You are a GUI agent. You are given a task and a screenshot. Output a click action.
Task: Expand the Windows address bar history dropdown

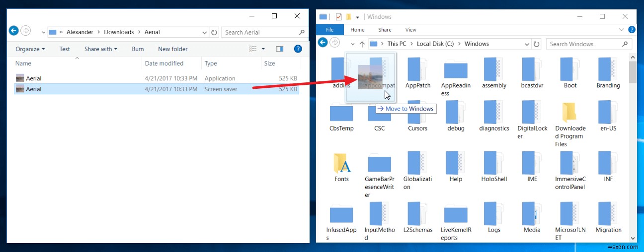click(527, 44)
